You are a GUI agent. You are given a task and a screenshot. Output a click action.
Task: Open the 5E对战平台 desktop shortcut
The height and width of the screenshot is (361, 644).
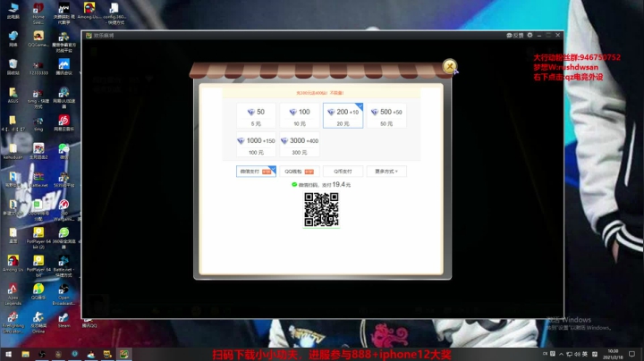pos(64,180)
